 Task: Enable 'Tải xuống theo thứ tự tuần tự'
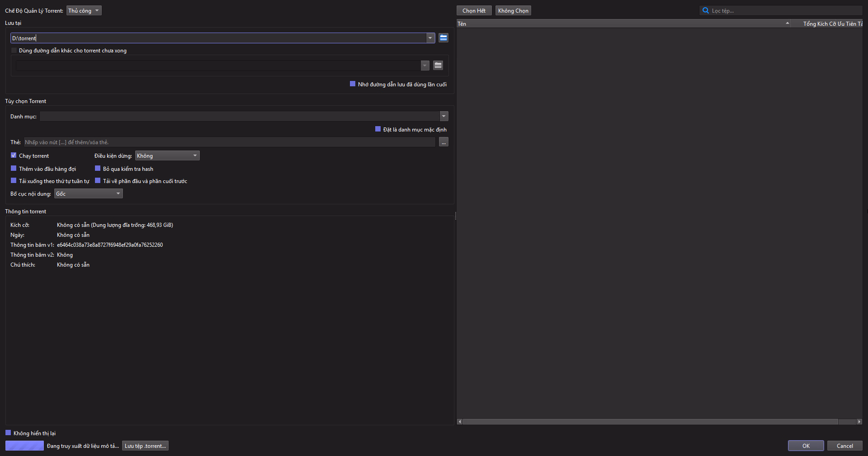tap(14, 181)
